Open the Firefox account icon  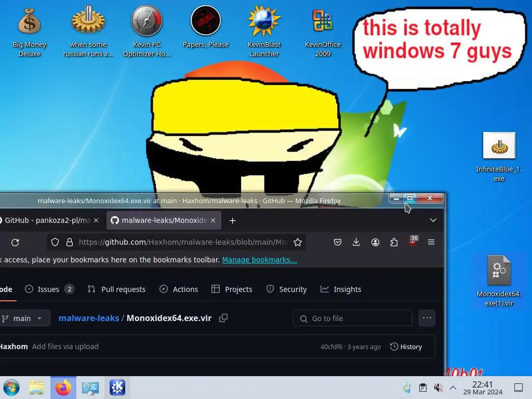point(375,242)
